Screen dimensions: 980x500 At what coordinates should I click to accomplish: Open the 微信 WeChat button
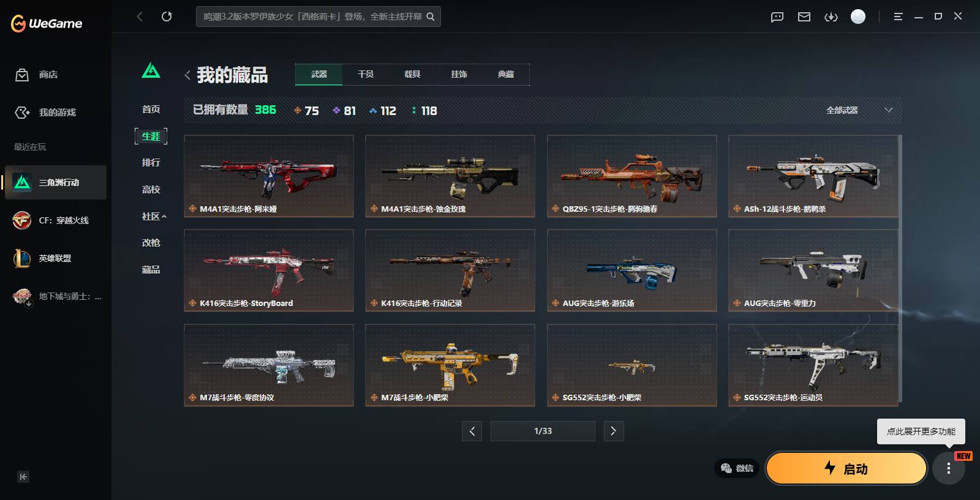[737, 468]
